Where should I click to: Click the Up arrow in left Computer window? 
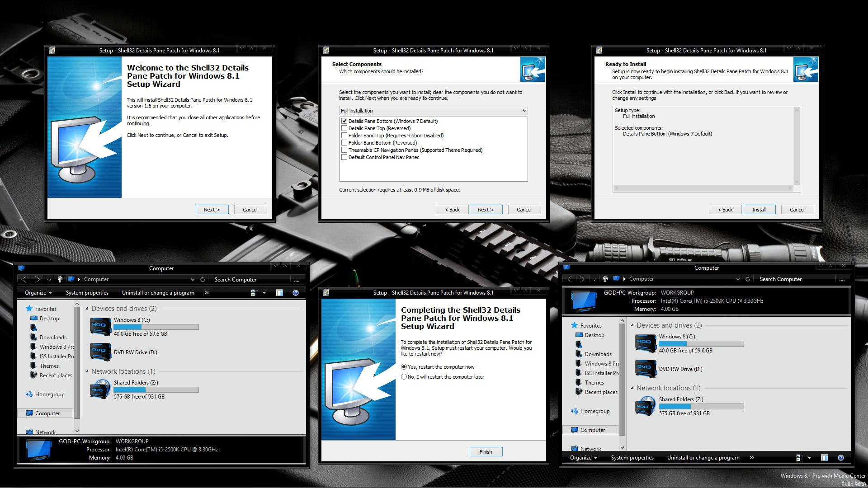pyautogui.click(x=60, y=279)
